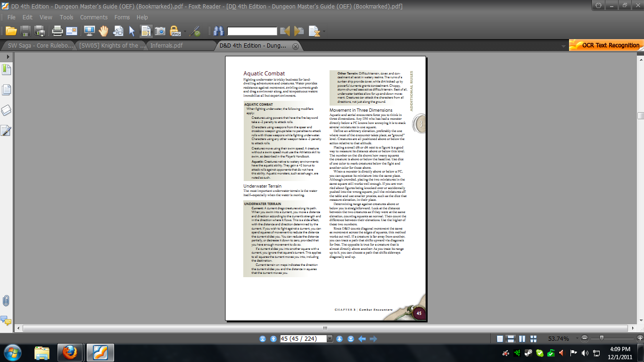Screen dimensions: 644x362
Task: Switch to facing pages view
Action: click(522, 338)
